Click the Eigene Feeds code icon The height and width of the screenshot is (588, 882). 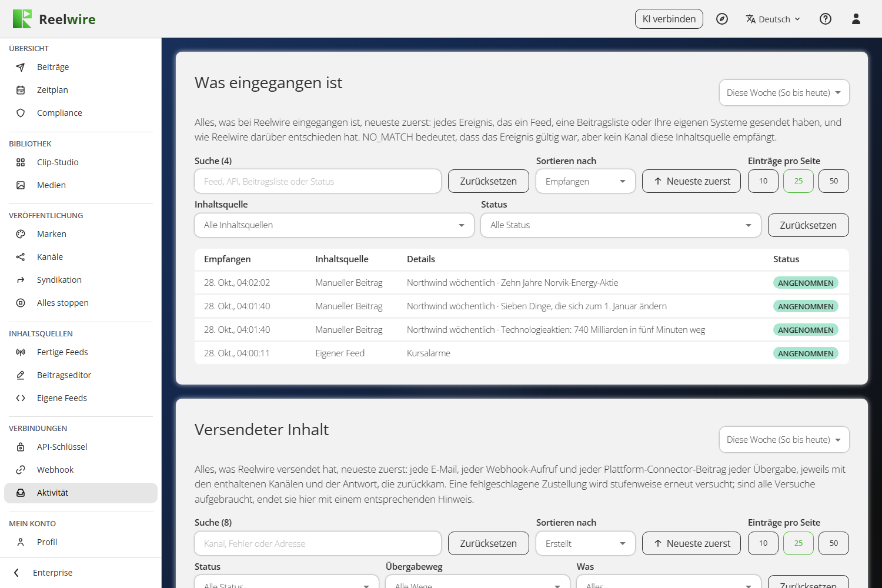(21, 398)
